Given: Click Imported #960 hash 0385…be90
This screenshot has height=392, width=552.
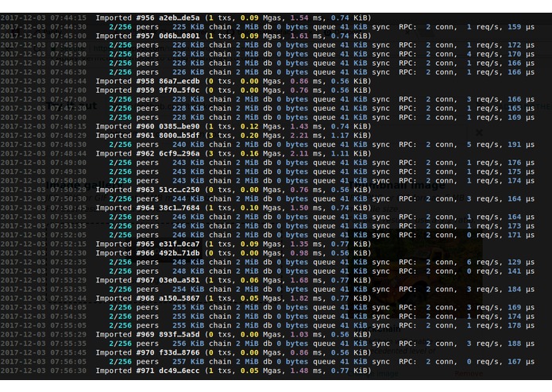Looking at the screenshot, I should [179, 126].
